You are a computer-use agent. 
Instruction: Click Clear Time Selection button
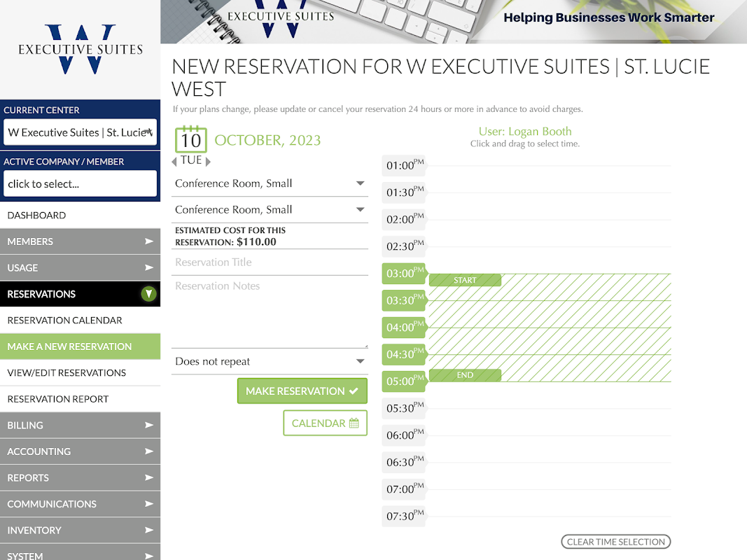coord(615,541)
